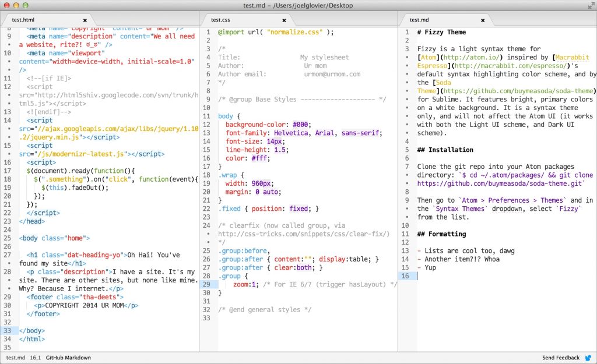Activate the test.md tab
This screenshot has height=364, width=597.
pyautogui.click(x=419, y=20)
